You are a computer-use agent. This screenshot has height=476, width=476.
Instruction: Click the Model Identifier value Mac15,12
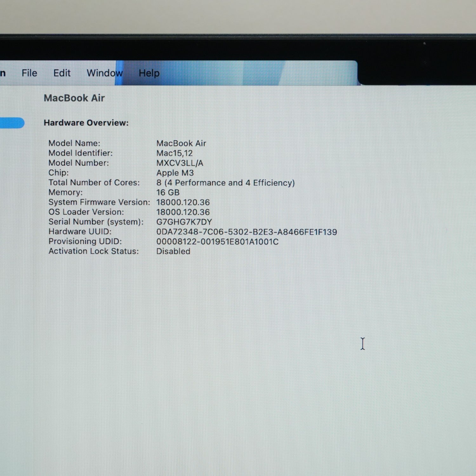click(x=175, y=153)
